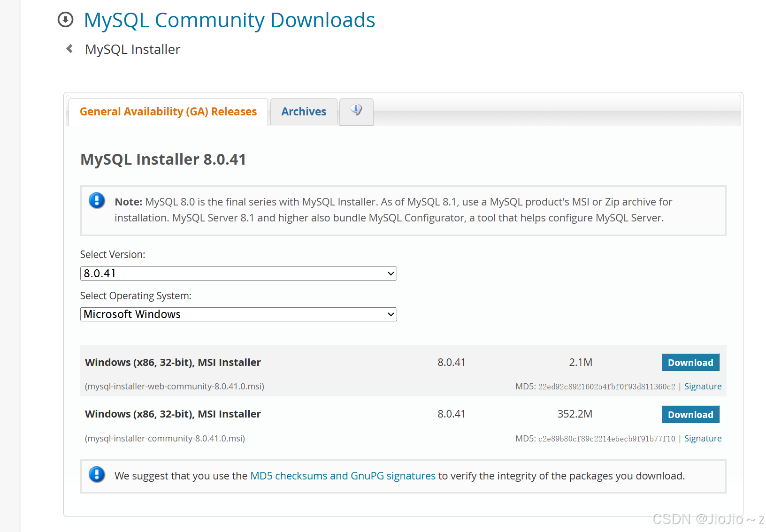Click the Windows MSI Installer title in 352.2M row
Viewport: 766px width, 532px height.
coord(173,414)
